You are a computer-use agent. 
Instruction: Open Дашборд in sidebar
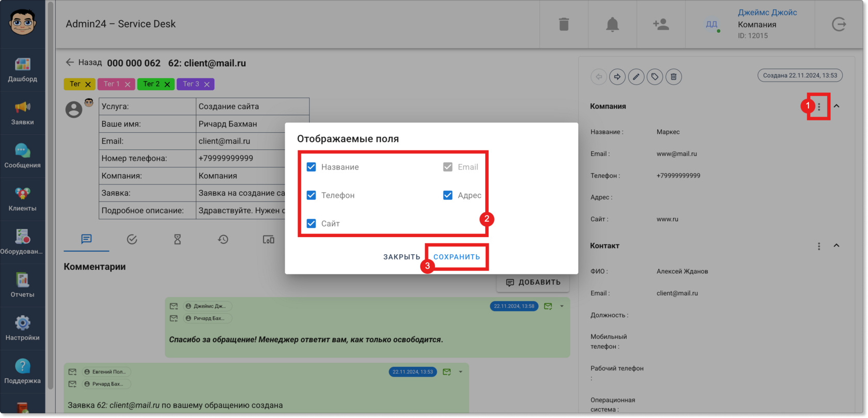pyautogui.click(x=22, y=70)
